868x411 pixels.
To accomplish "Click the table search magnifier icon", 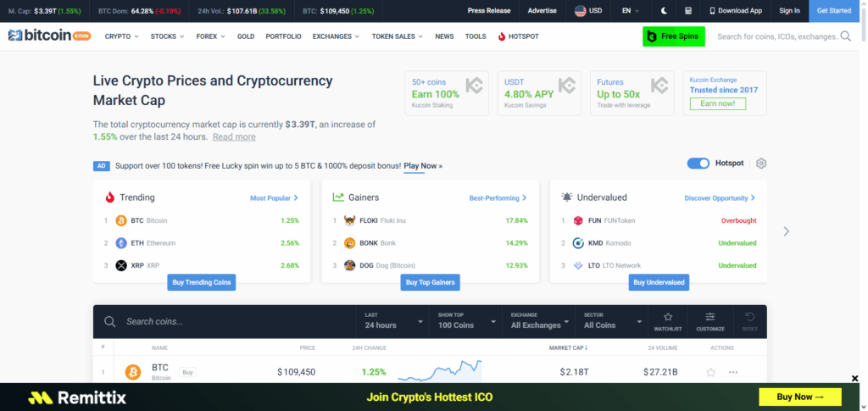I will 109,321.
